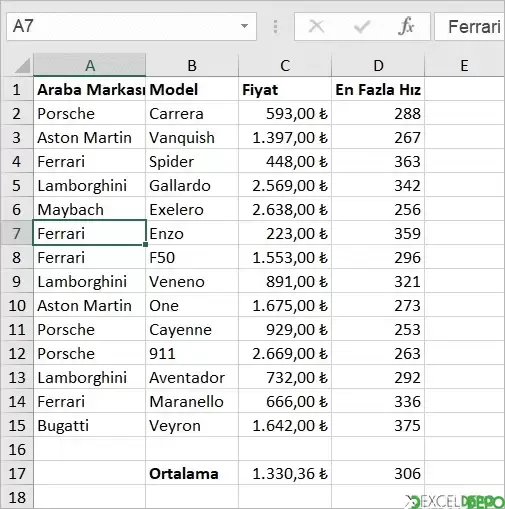Click the Araba Markası header cell

(89, 89)
